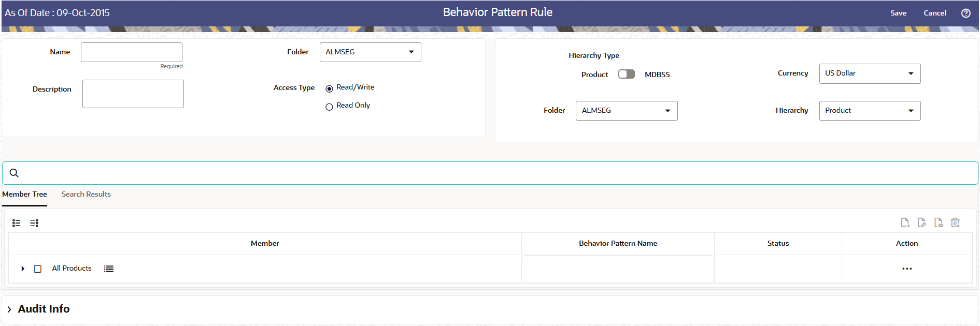Open the Currency dropdown showing US Dollar
Viewport: 980px width, 326px height.
tap(870, 73)
